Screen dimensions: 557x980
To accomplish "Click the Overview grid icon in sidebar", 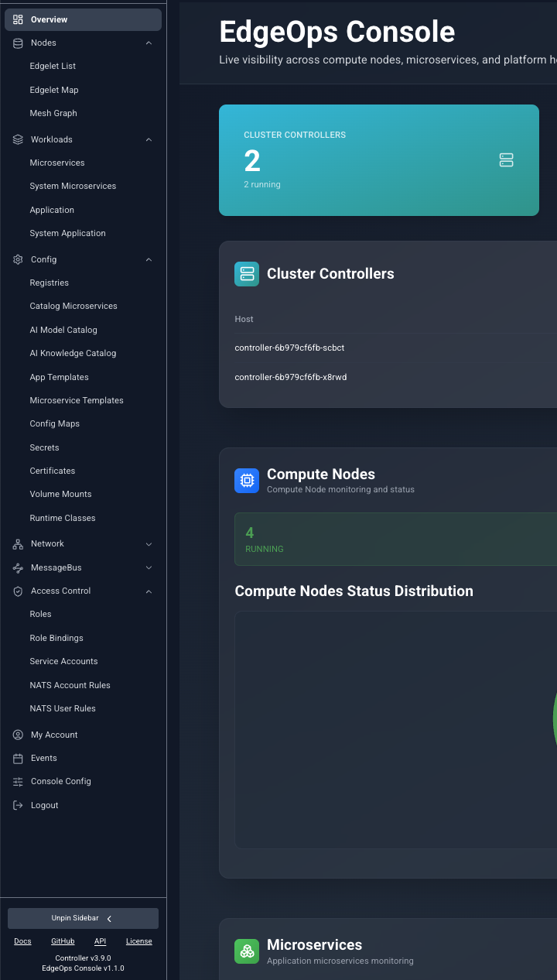I will click(18, 19).
